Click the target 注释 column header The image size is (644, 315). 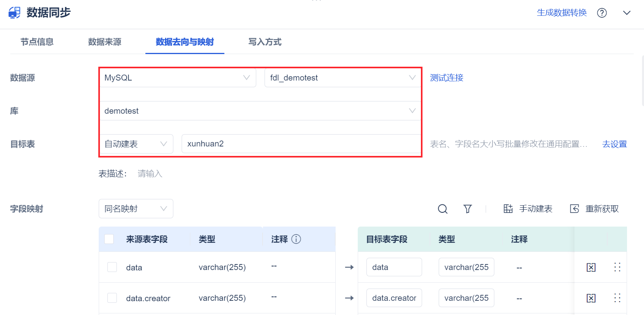coord(519,239)
